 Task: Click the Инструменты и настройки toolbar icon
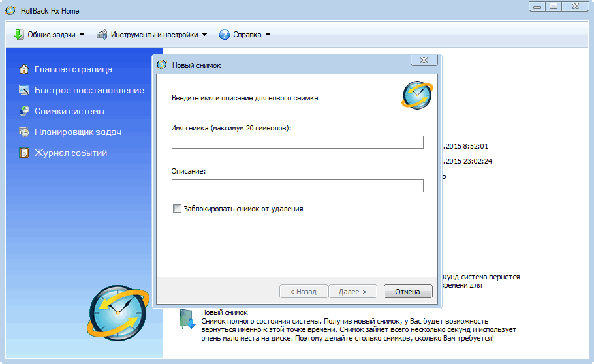[x=102, y=35]
